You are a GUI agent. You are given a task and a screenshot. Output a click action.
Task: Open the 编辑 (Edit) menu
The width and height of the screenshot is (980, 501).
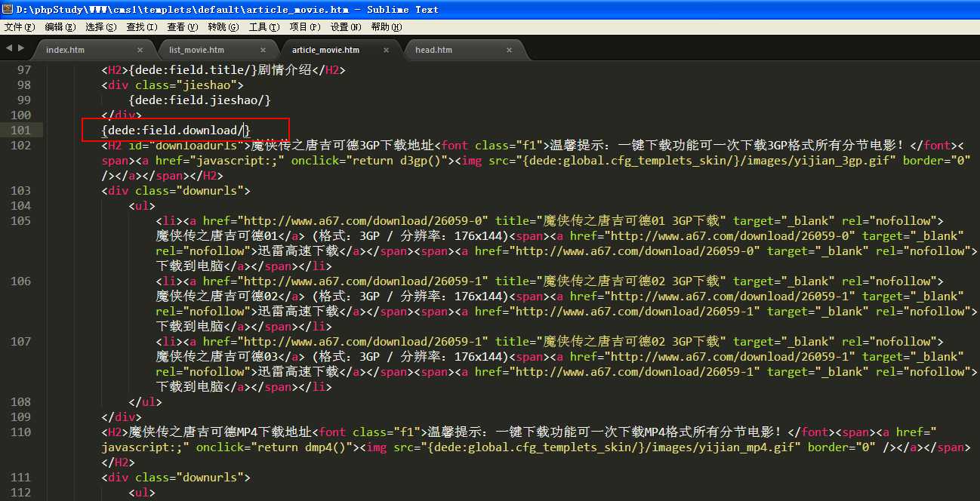(60, 26)
